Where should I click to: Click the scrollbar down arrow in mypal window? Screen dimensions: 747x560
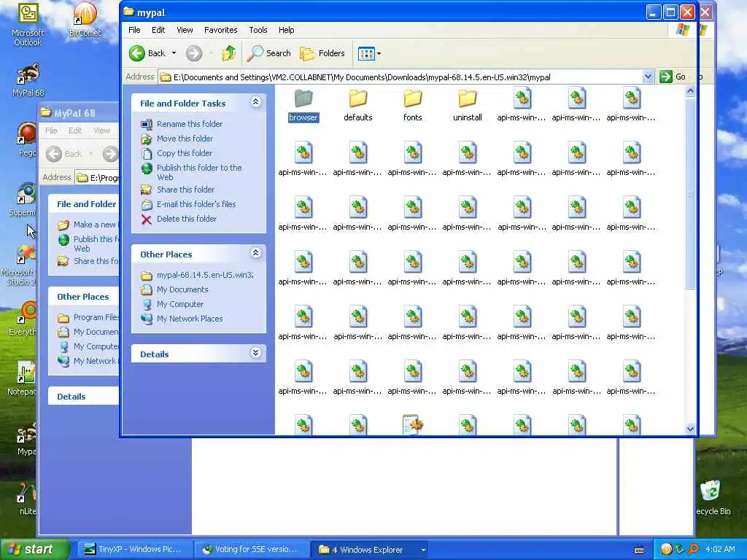pyautogui.click(x=690, y=429)
